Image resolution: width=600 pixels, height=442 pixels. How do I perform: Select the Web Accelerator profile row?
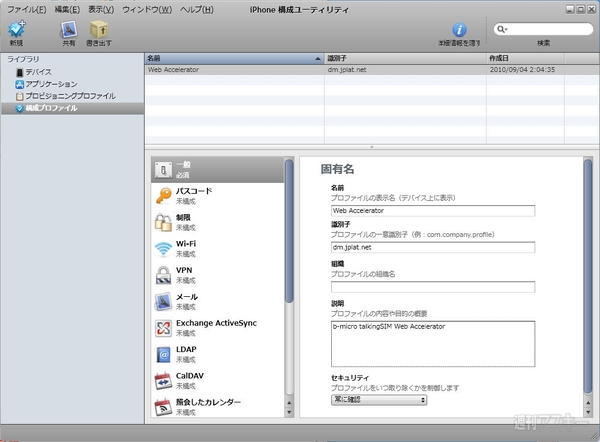(372, 70)
